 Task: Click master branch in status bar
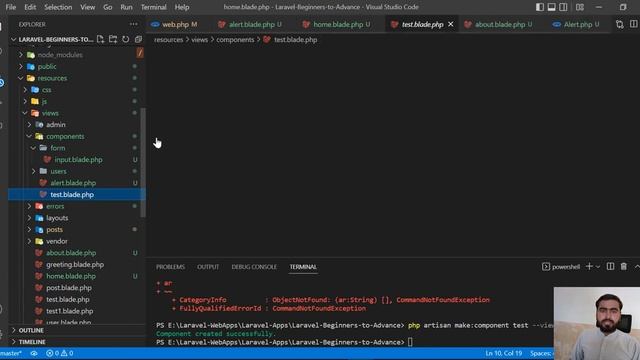(11, 353)
